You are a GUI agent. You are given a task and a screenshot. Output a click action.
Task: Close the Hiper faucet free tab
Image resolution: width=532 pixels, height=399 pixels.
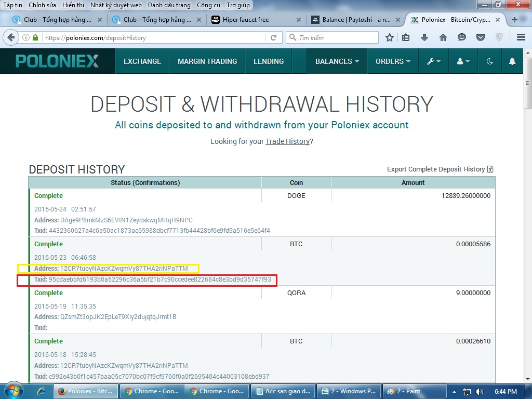coord(299,20)
